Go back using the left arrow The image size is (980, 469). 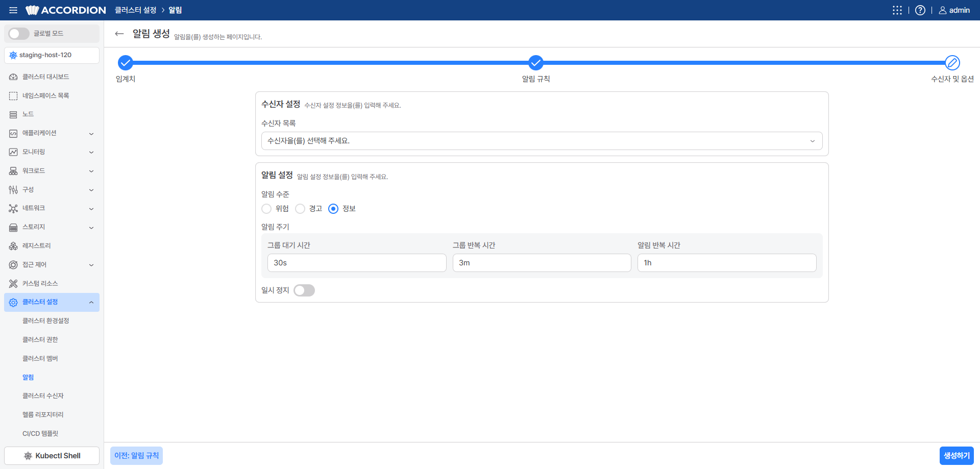119,34
